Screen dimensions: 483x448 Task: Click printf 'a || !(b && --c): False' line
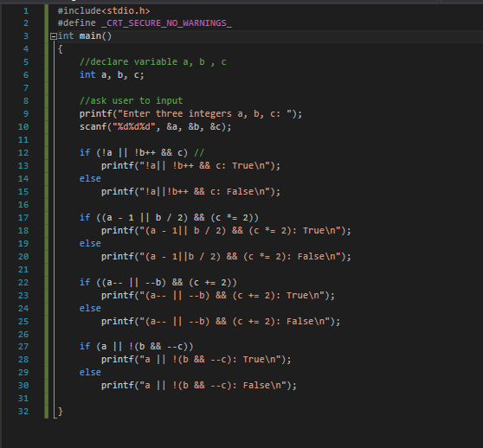click(x=199, y=385)
